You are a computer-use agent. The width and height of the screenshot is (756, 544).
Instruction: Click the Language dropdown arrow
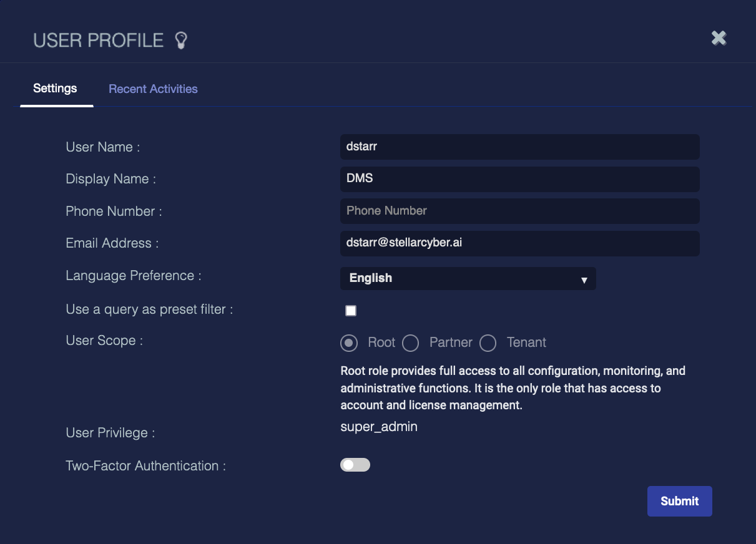tap(584, 279)
